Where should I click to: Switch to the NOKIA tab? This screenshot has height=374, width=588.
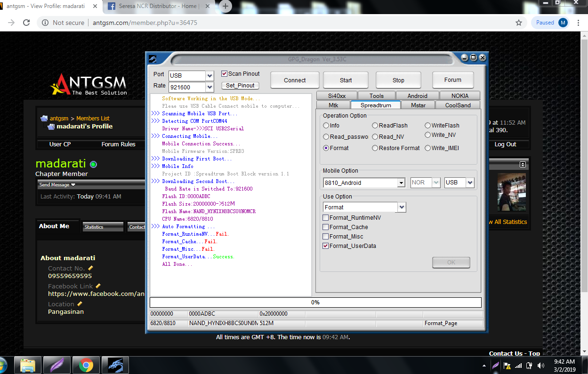click(x=460, y=96)
